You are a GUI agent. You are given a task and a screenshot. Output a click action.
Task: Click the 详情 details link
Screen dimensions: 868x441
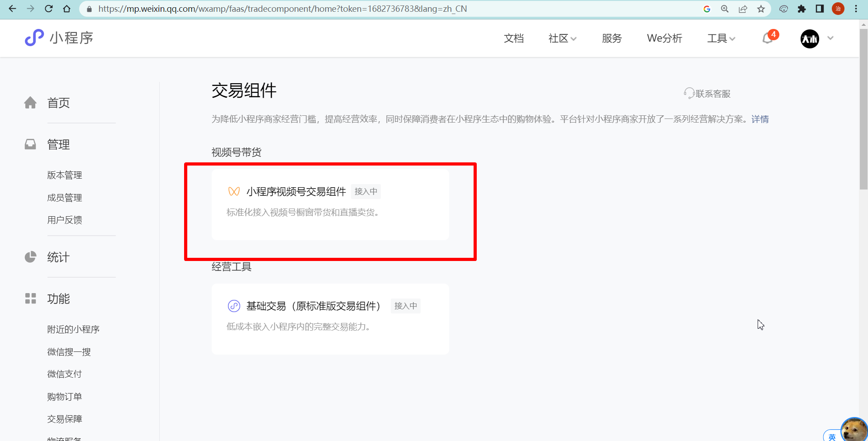(x=760, y=119)
